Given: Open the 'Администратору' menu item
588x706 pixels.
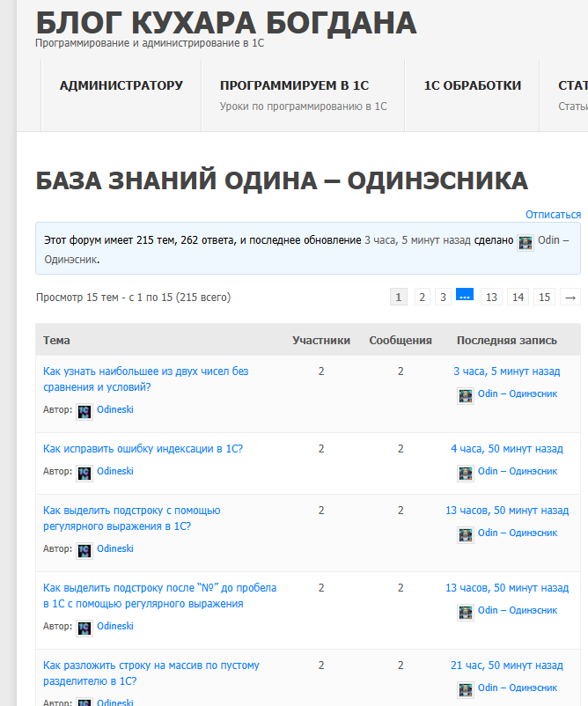Looking at the screenshot, I should pos(121,85).
